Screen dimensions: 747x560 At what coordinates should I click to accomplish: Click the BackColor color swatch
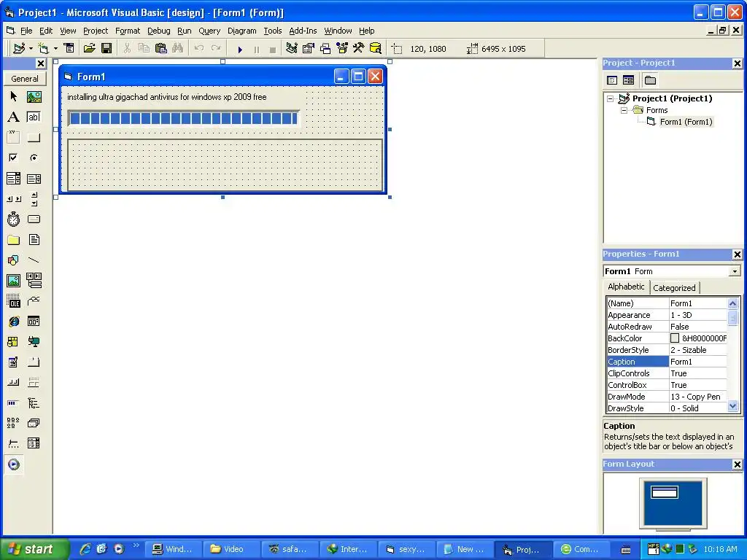[675, 338]
